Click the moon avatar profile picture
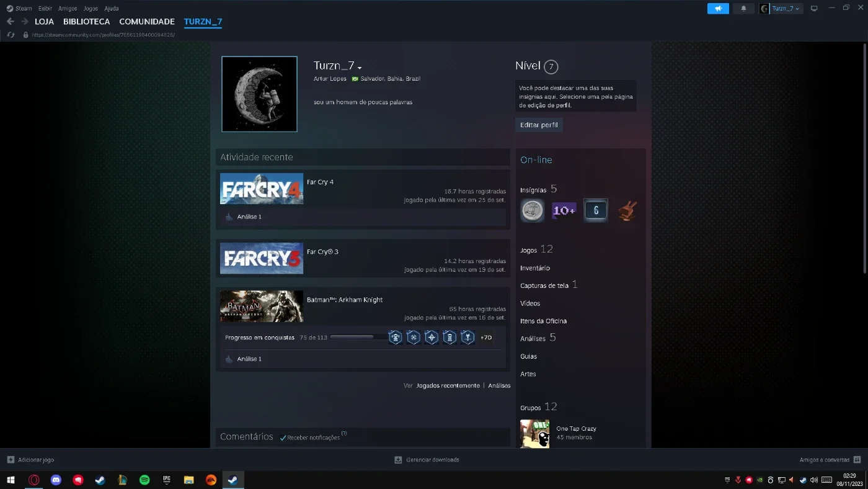 click(x=259, y=94)
